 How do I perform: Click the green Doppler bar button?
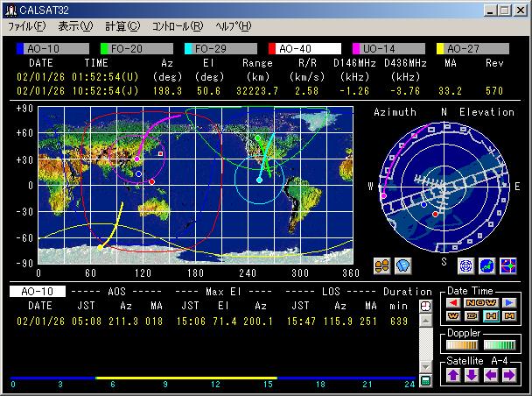click(500, 345)
